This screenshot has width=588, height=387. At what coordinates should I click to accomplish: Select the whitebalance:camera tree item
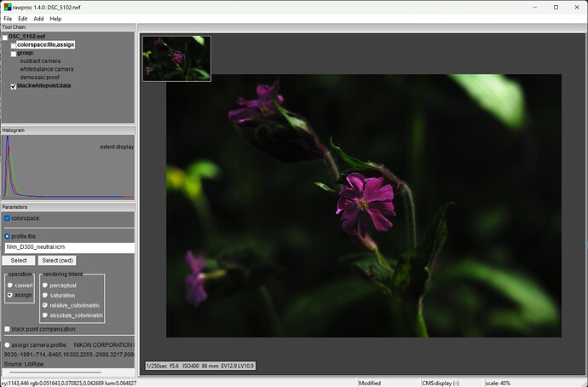pos(47,69)
